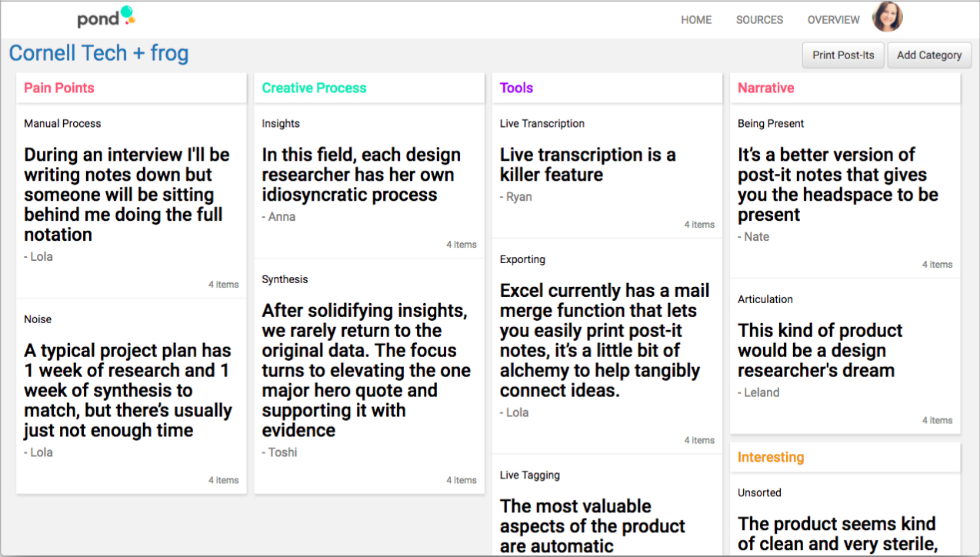Select the Creative Process category header
Image resolution: width=980 pixels, height=557 pixels.
click(314, 88)
